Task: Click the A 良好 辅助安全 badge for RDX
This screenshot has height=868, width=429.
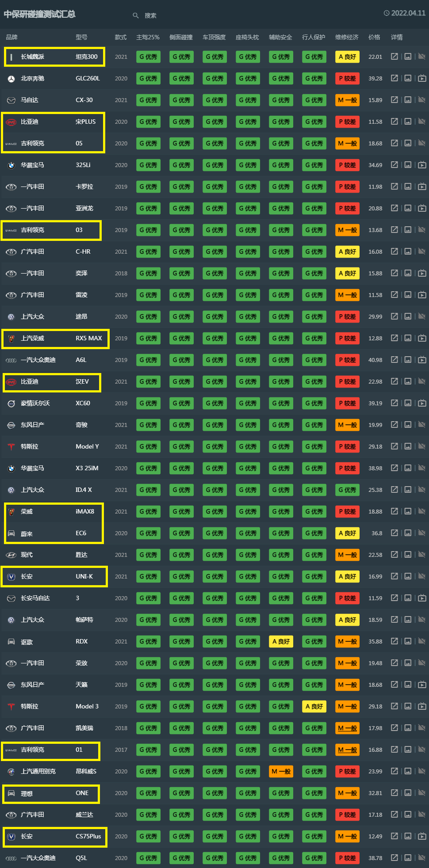Action: [281, 641]
